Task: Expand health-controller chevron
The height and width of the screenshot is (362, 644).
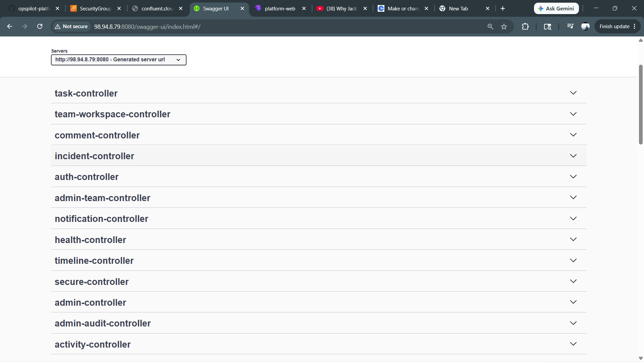Action: (x=573, y=239)
